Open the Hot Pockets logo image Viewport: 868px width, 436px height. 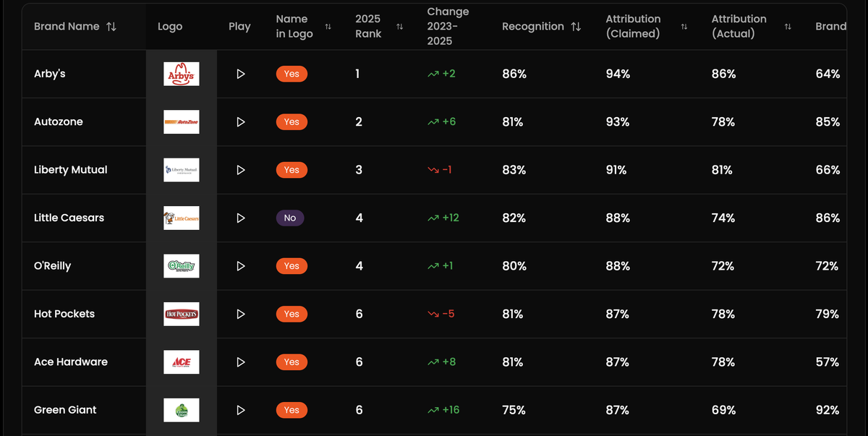181,314
